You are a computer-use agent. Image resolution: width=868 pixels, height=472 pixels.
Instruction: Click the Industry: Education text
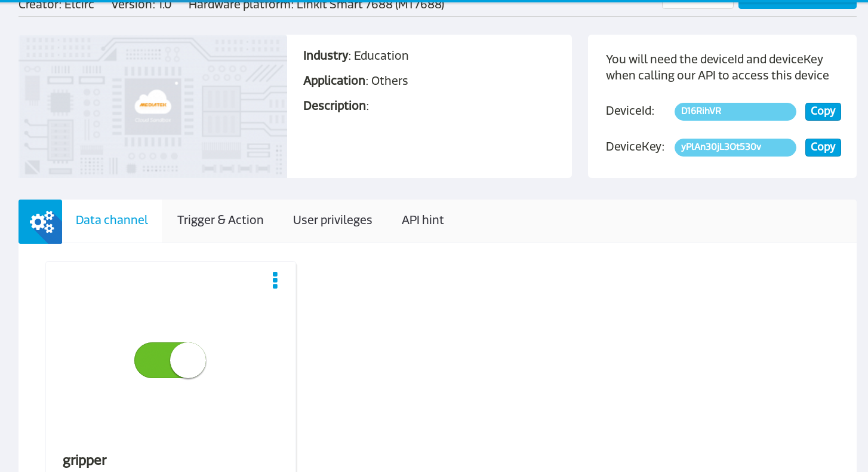(x=356, y=56)
